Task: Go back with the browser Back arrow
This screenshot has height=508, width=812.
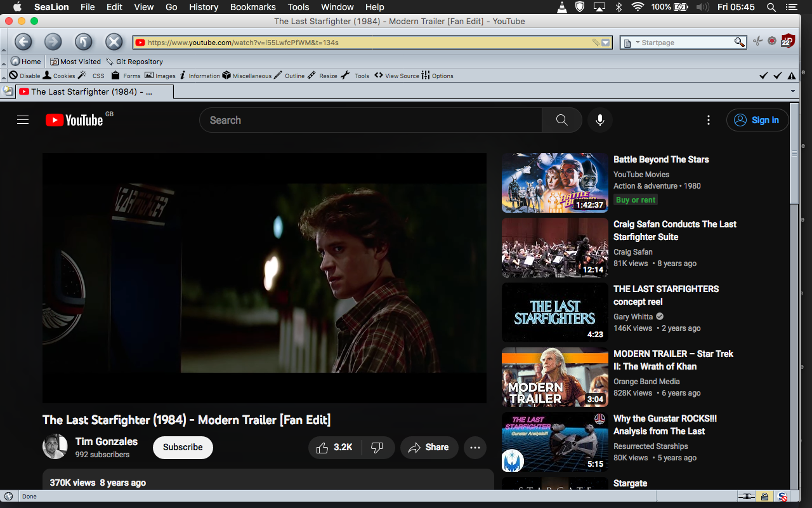Action: (23, 43)
